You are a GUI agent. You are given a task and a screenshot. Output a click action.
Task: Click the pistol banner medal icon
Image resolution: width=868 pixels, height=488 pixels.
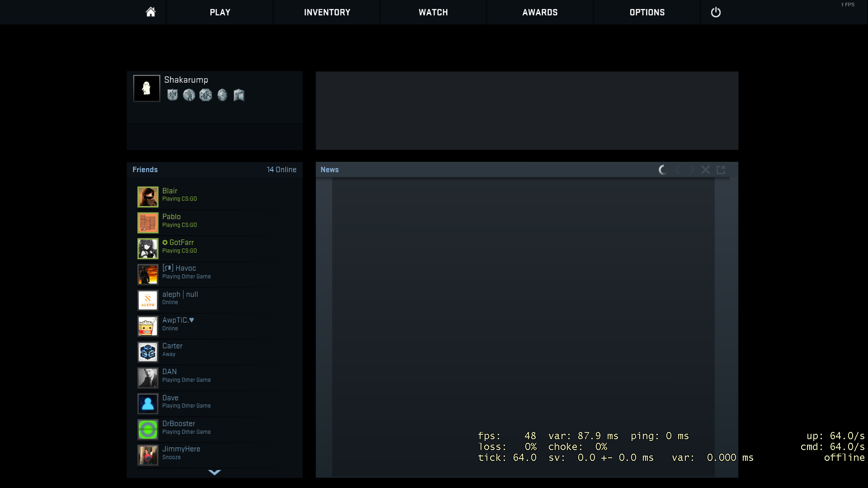[x=239, y=95]
